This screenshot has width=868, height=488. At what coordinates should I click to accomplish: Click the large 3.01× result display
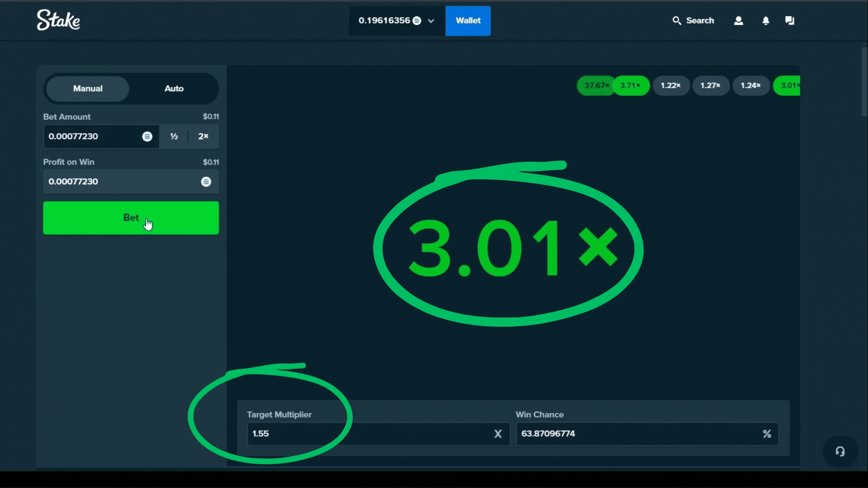click(513, 248)
